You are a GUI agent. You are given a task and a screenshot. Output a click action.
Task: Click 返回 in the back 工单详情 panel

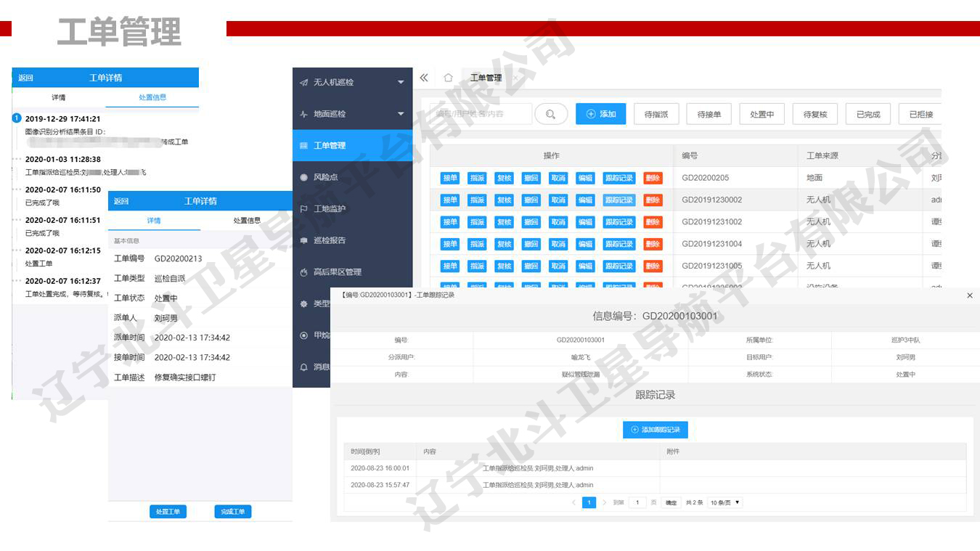tap(25, 78)
